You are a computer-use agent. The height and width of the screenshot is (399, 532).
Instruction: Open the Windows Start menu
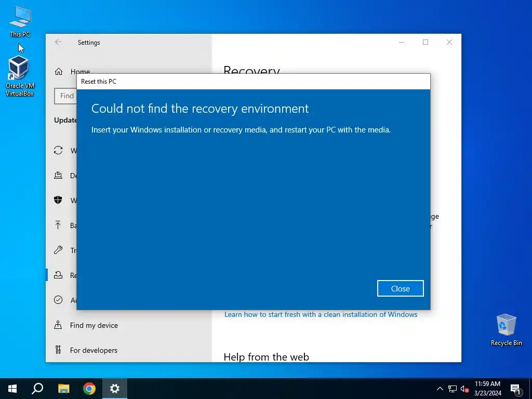(12, 389)
